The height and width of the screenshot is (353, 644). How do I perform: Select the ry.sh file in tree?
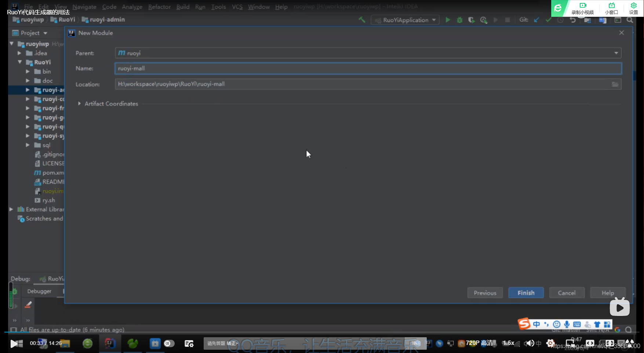pos(45,200)
